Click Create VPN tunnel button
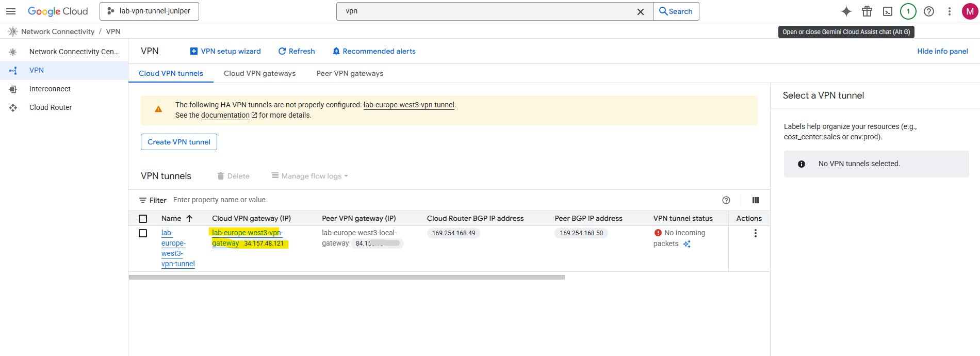 click(x=179, y=142)
